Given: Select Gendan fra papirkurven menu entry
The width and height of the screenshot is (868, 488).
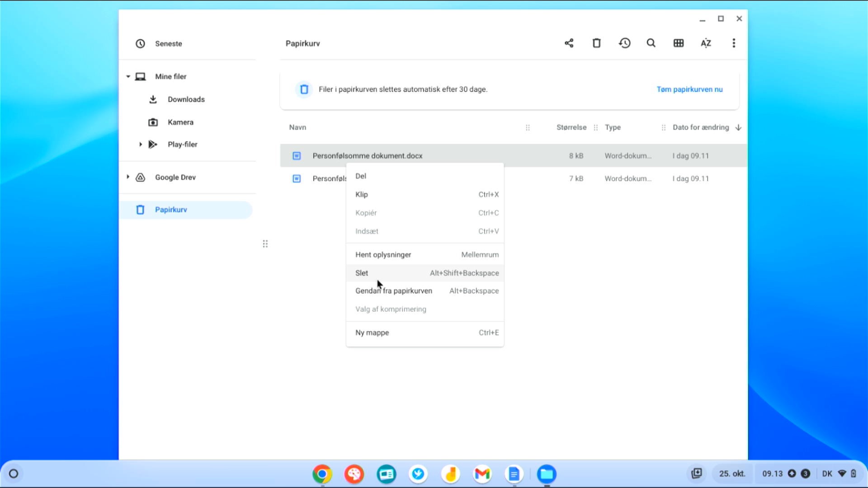Looking at the screenshot, I should (393, 291).
